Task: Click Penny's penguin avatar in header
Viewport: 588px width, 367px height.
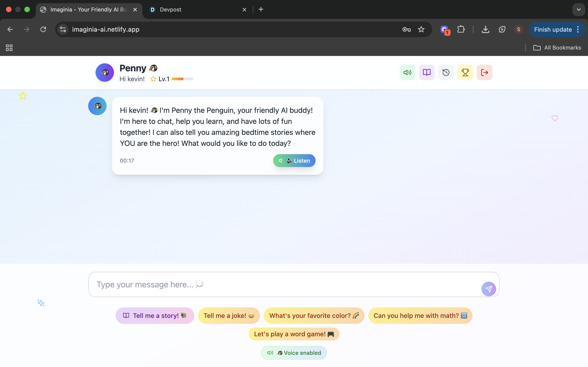Action: [105, 72]
